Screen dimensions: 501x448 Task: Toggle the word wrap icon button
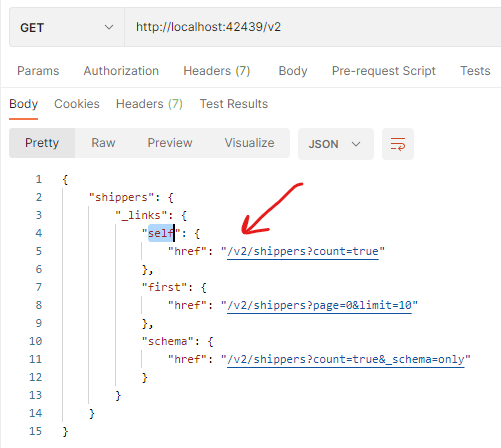coord(398,144)
